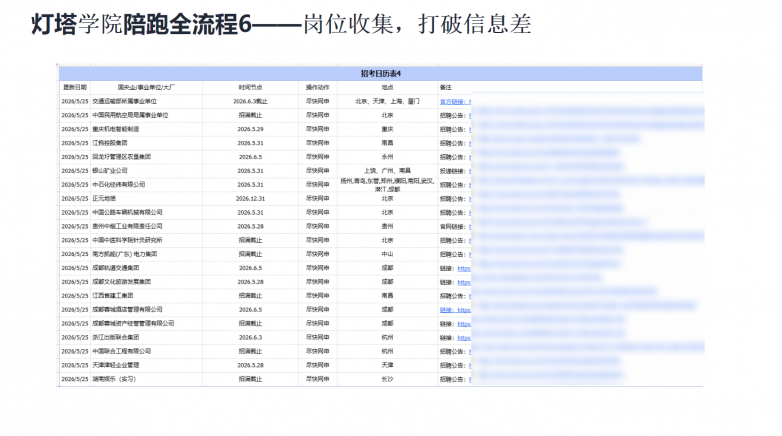This screenshot has width=782, height=436.
Task: Click "招满截止" in the 江西省建工集团 row
Action: (250, 296)
